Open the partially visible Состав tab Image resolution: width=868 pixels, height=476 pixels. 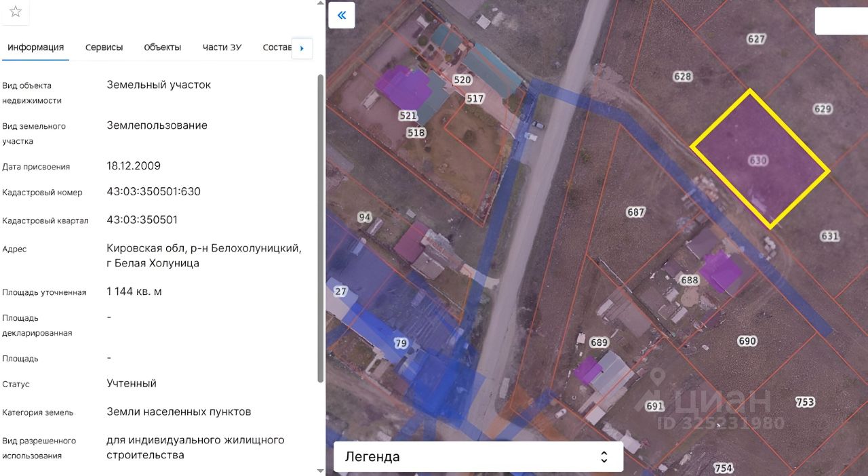[277, 47]
